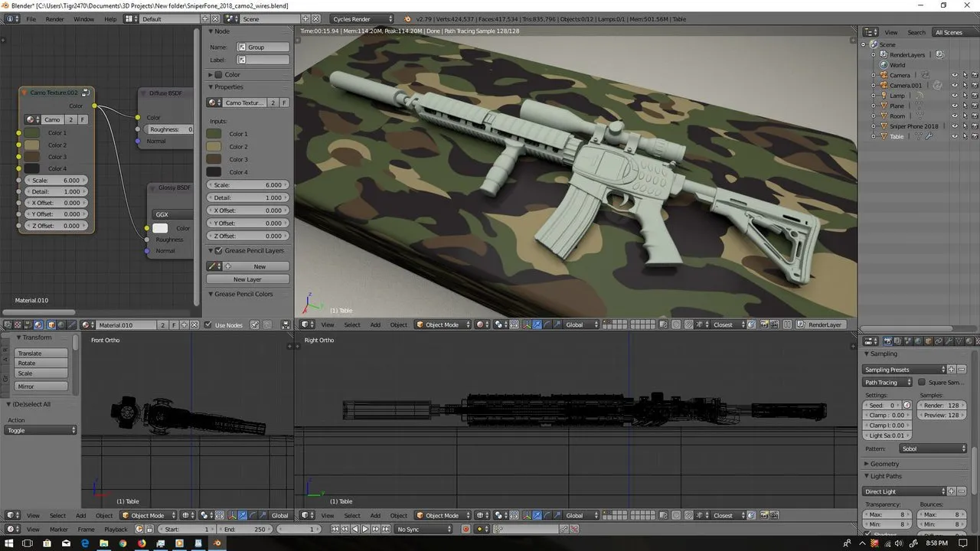The height and width of the screenshot is (551, 980).
Task: Toggle Room visibility eye icon
Action: point(954,116)
